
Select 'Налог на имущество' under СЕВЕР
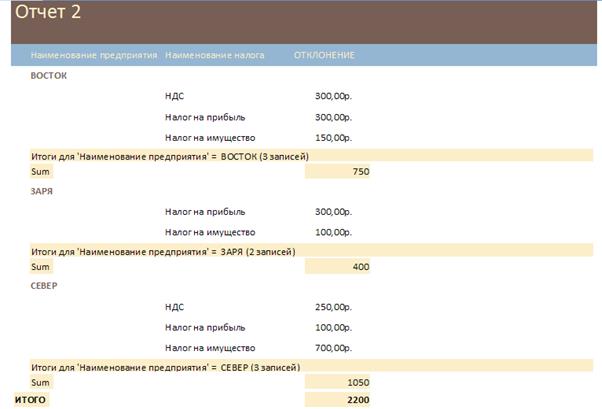210,348
